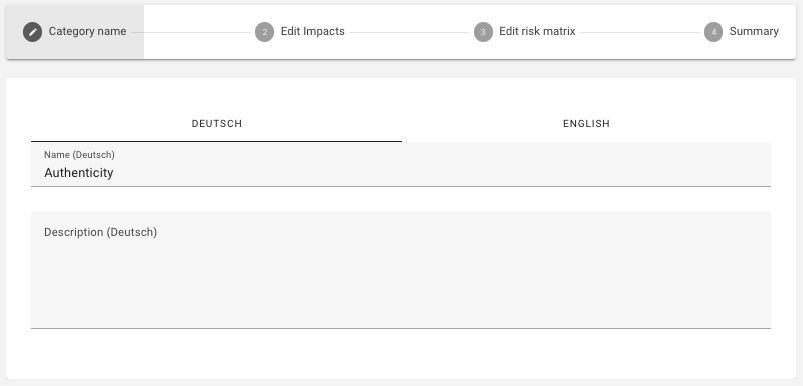Switch to the Deutsch tab
This screenshot has width=803, height=386.
(x=217, y=124)
